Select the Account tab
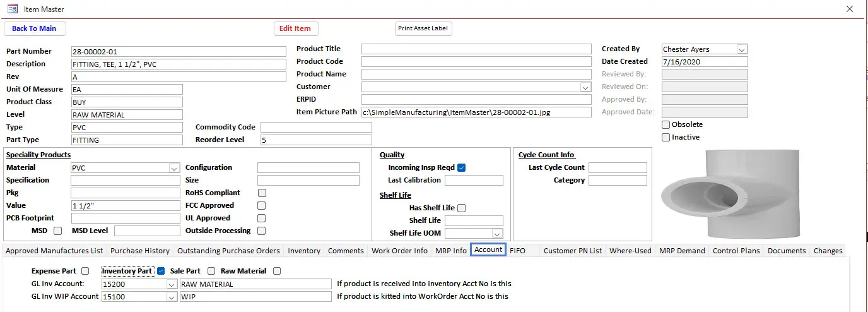Viewport: 868px width, 312px height. click(x=488, y=250)
